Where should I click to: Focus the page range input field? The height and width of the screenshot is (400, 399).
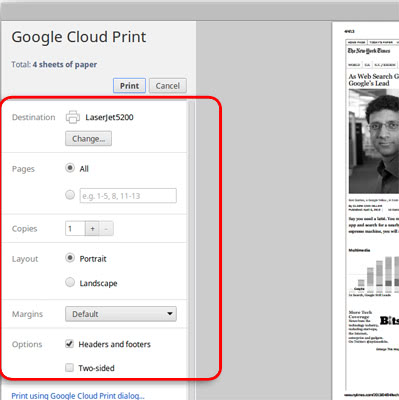tap(128, 196)
